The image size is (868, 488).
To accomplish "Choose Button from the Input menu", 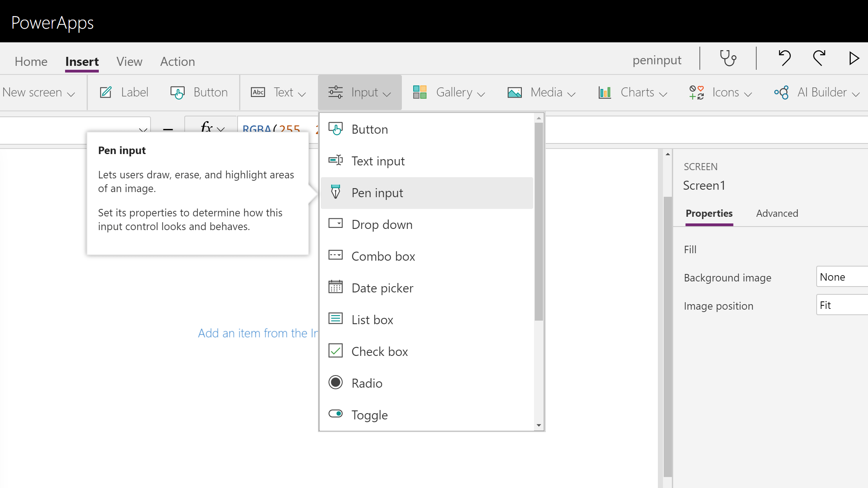I will tap(427, 129).
